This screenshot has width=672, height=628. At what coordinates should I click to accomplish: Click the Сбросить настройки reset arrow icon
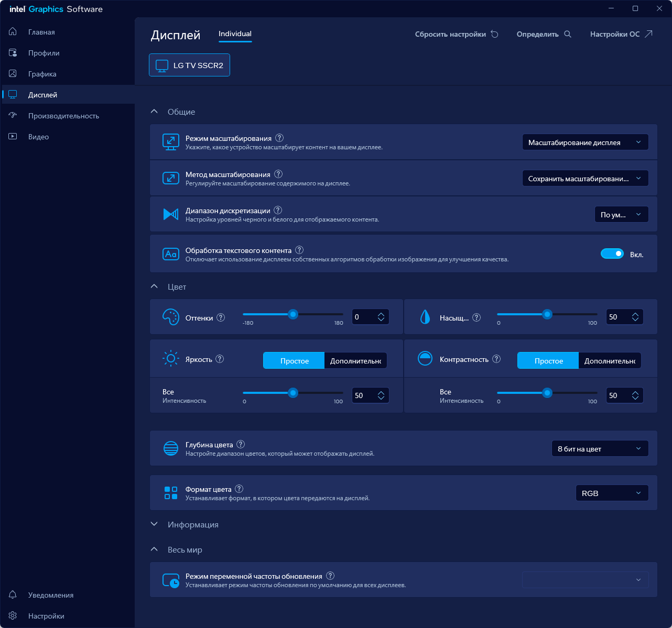(495, 34)
